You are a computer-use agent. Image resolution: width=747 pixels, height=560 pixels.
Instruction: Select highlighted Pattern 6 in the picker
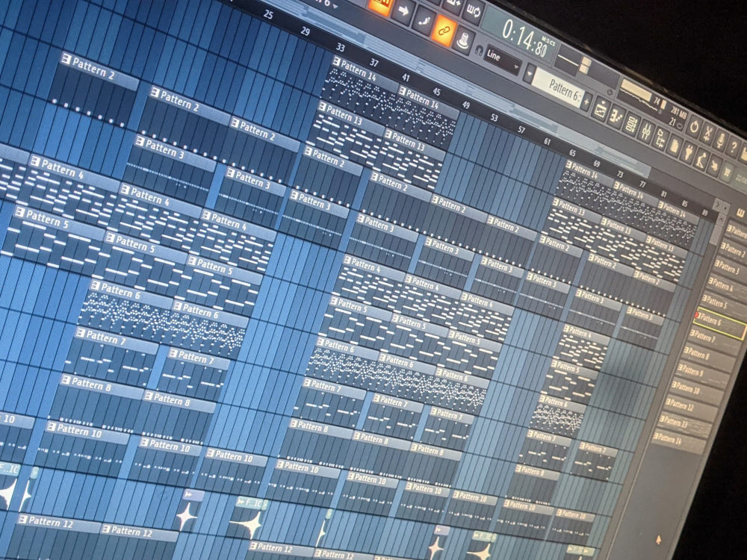(x=720, y=323)
